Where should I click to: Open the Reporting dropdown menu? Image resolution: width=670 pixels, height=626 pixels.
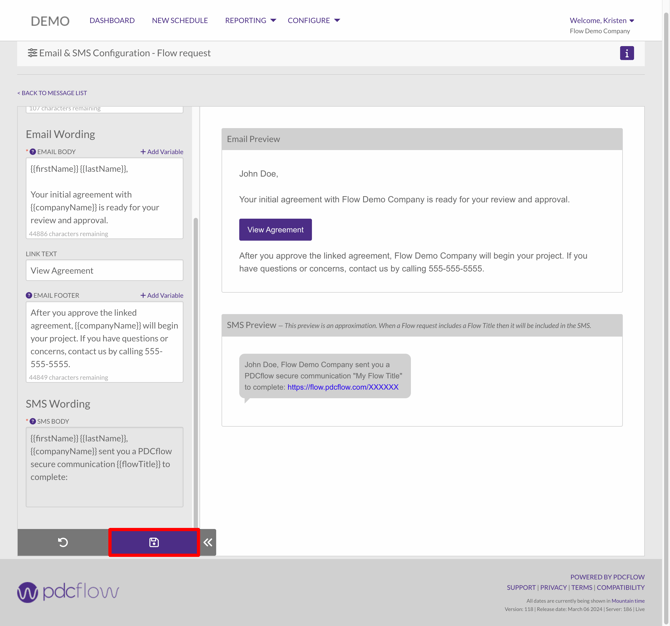(x=250, y=20)
